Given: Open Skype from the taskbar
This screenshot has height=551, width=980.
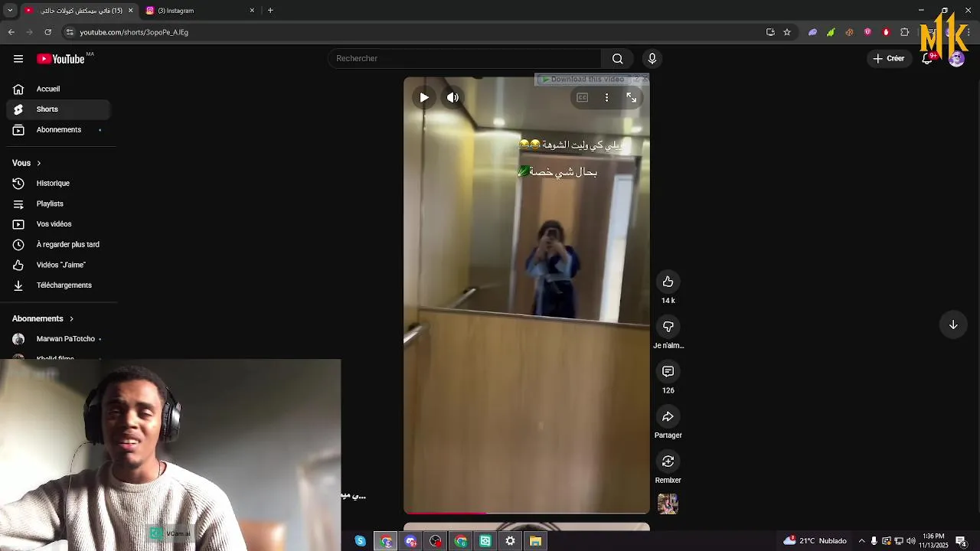Looking at the screenshot, I should (x=361, y=541).
